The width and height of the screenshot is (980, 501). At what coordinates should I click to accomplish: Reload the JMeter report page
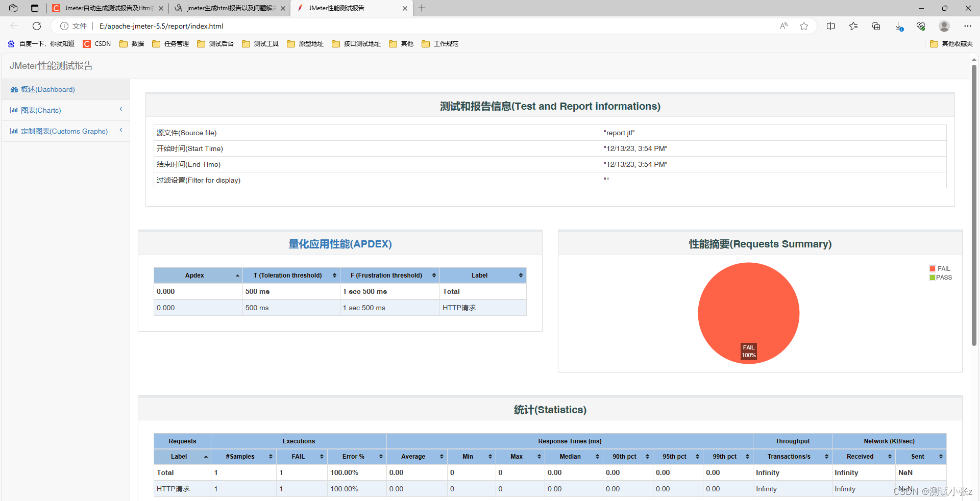(36, 26)
